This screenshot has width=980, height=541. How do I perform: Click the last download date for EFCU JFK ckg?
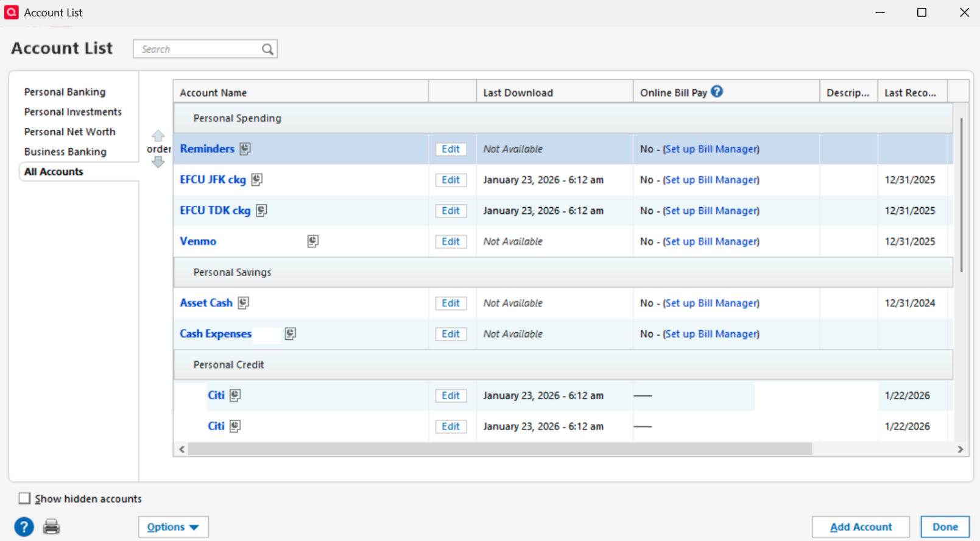click(543, 180)
